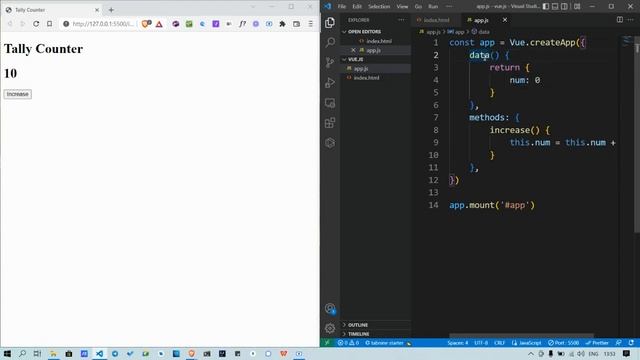Open the View menu
Screen dimensions: 640x360
point(402,7)
